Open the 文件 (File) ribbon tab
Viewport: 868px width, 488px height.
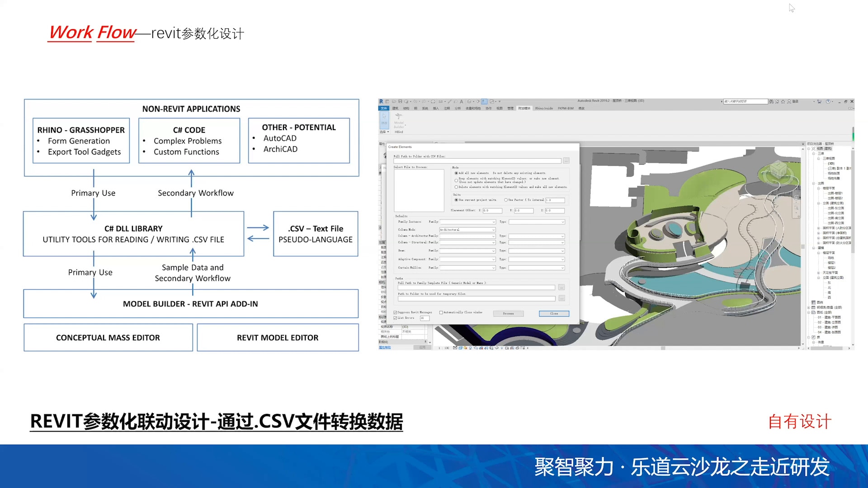[x=384, y=108]
